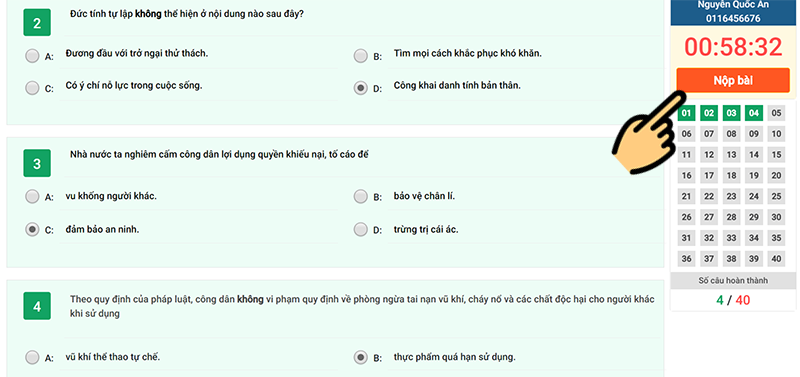Click the green question 2 number badge

[x=37, y=22]
